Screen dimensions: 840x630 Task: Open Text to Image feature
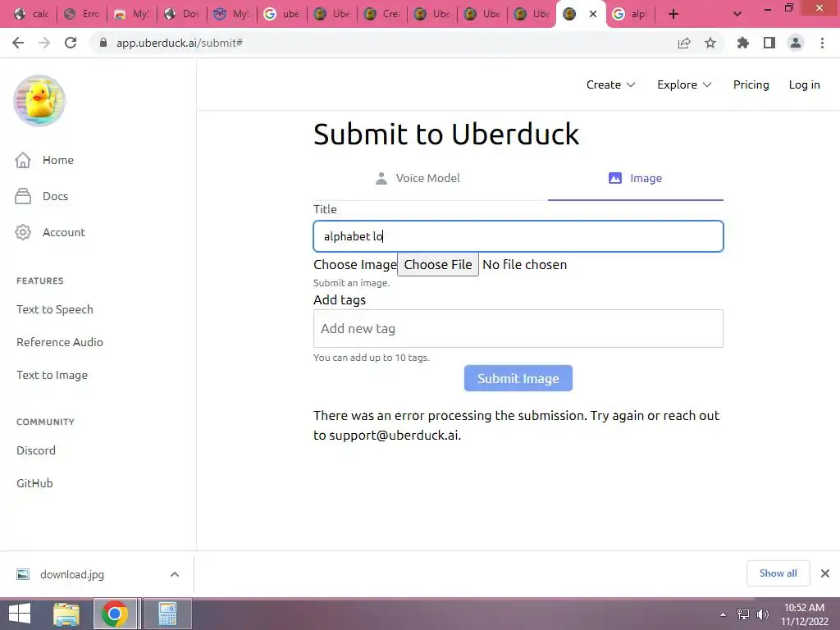(x=52, y=375)
